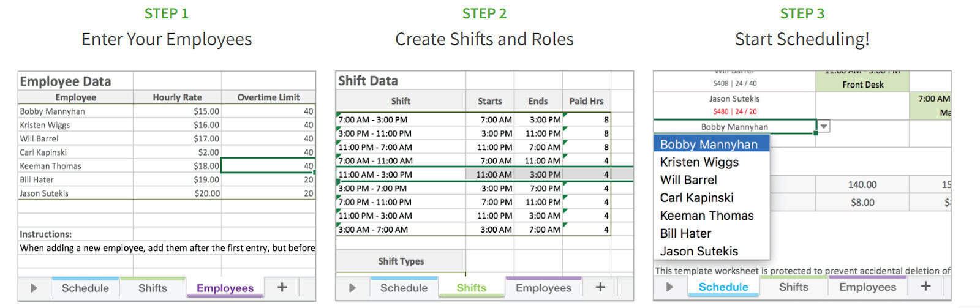Select the Schedule tab in Step 3

723,287
